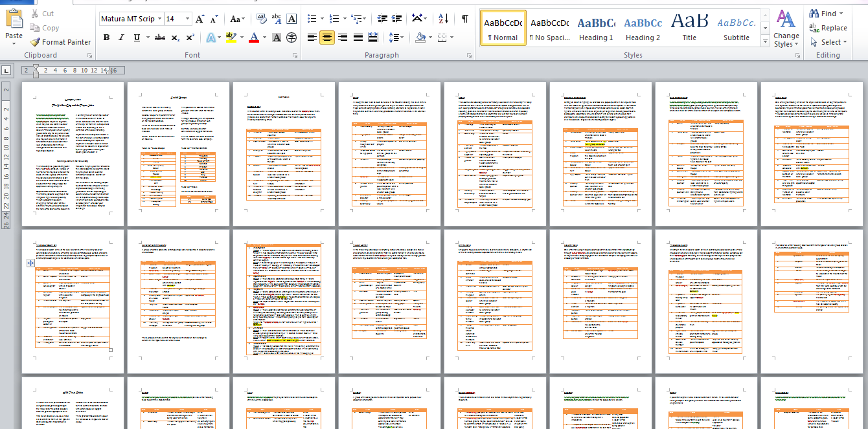The image size is (868, 429).
Task: Apply the Normal style
Action: (x=503, y=28)
